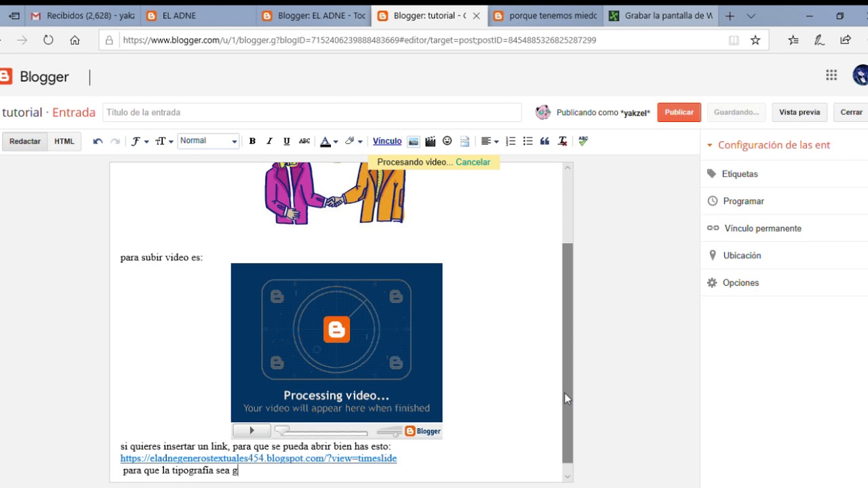The height and width of the screenshot is (488, 868).
Task: Click the Processing video thumbnail
Action: 336,343
